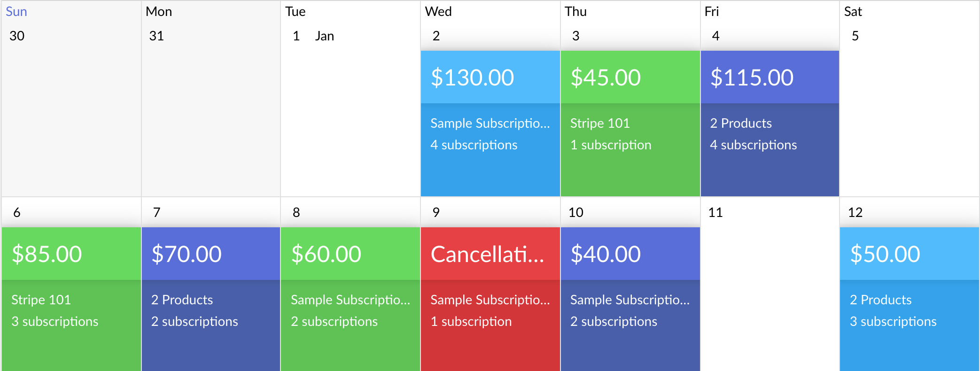The width and height of the screenshot is (980, 371).
Task: Click the 4 subscriptions label under $130.00
Action: click(x=474, y=145)
